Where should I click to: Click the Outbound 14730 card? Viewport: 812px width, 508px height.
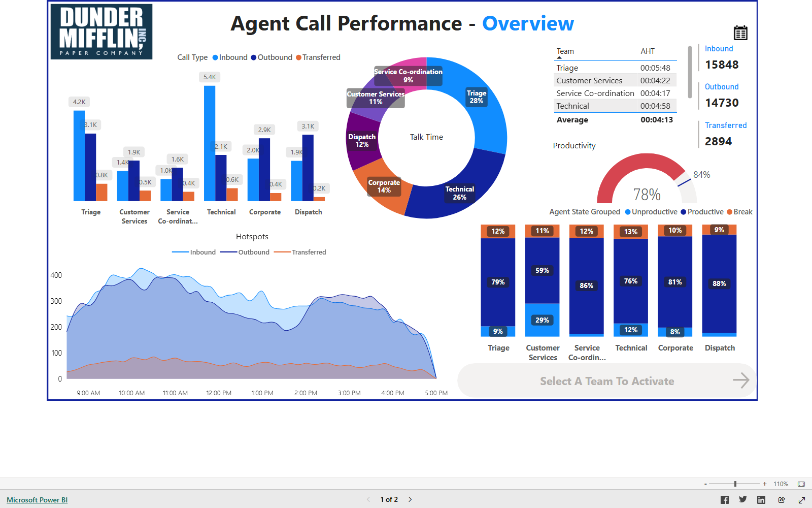(x=722, y=96)
